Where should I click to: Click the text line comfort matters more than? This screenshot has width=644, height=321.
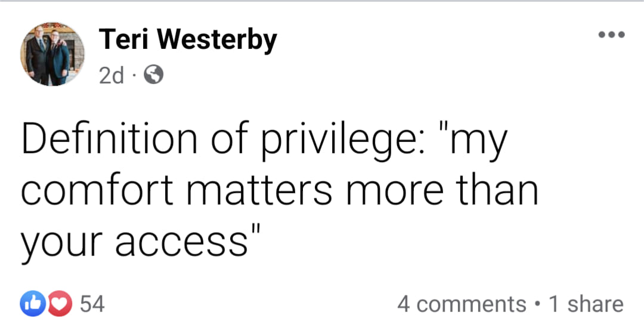[x=279, y=192]
